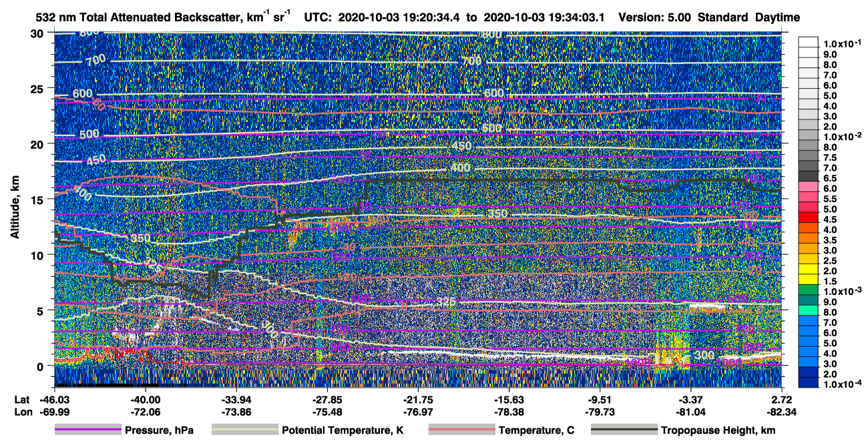Viewport: 868px width, 445px height.
Task: Click the magenta line swatch beside Pressure
Action: point(88,430)
